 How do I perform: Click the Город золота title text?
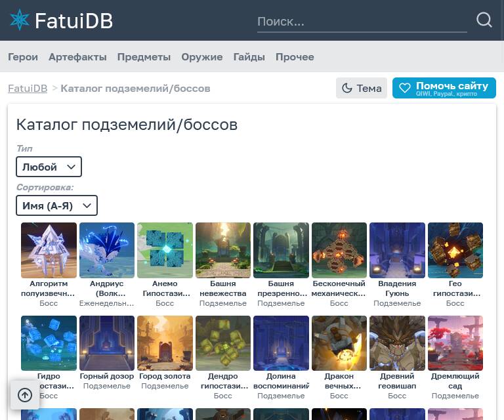165,376
